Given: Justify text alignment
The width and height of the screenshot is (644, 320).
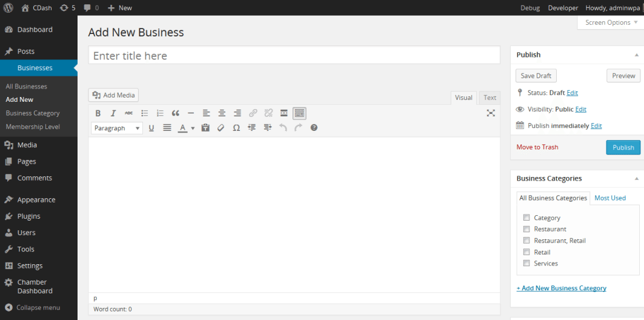Looking at the screenshot, I should tap(167, 128).
